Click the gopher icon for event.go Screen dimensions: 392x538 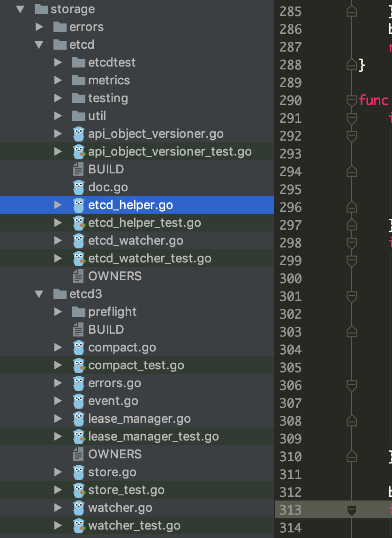click(79, 401)
